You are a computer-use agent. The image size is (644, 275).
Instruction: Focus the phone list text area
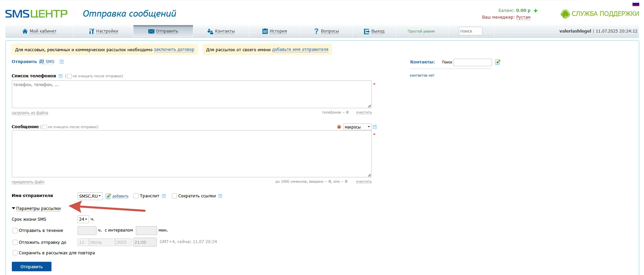[192, 94]
